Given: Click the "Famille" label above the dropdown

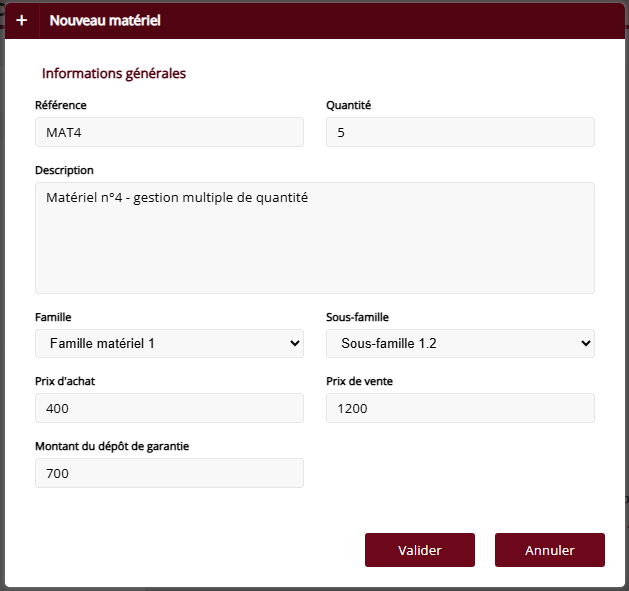Looking at the screenshot, I should [53, 317].
